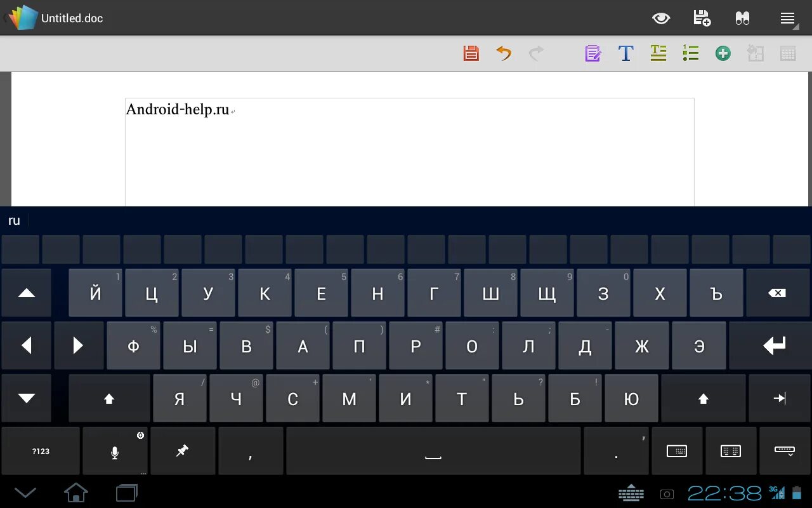Tap the Save As disk icon

coord(702,18)
